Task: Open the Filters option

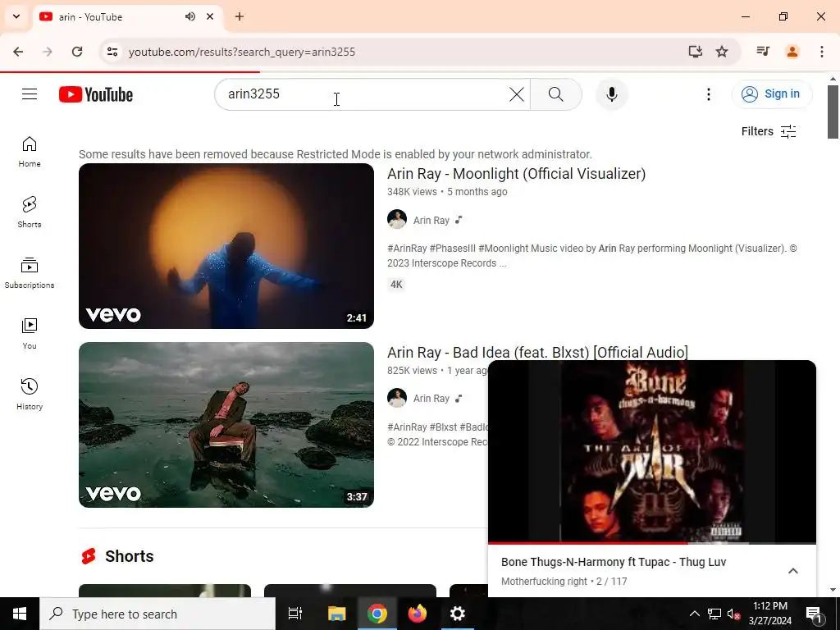Action: point(769,131)
